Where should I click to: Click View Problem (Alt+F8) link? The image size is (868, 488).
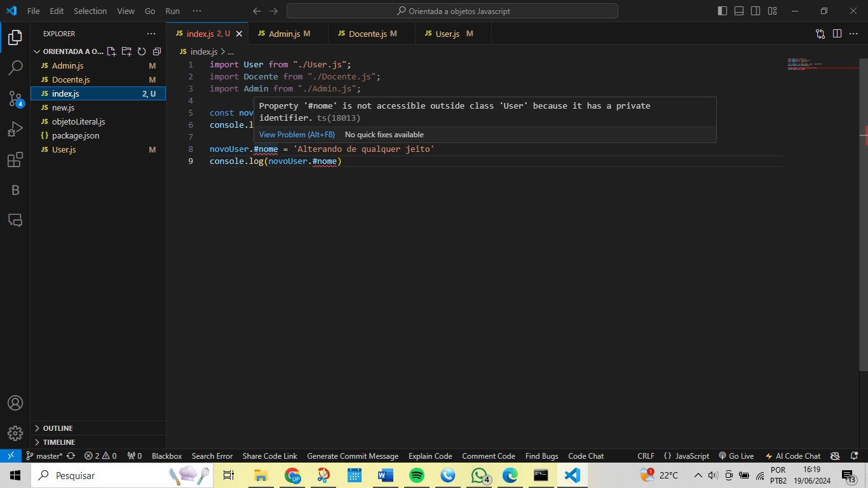tap(297, 135)
